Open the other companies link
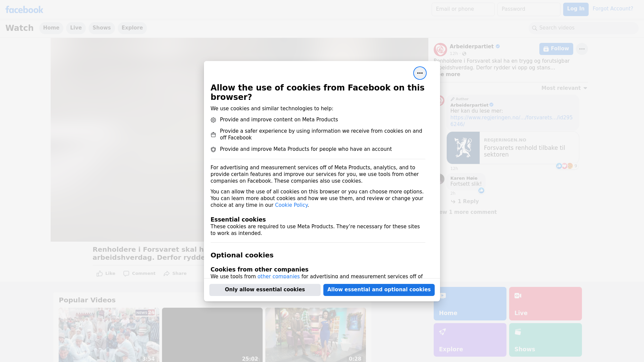Image resolution: width=644 pixels, height=362 pixels. [278, 277]
